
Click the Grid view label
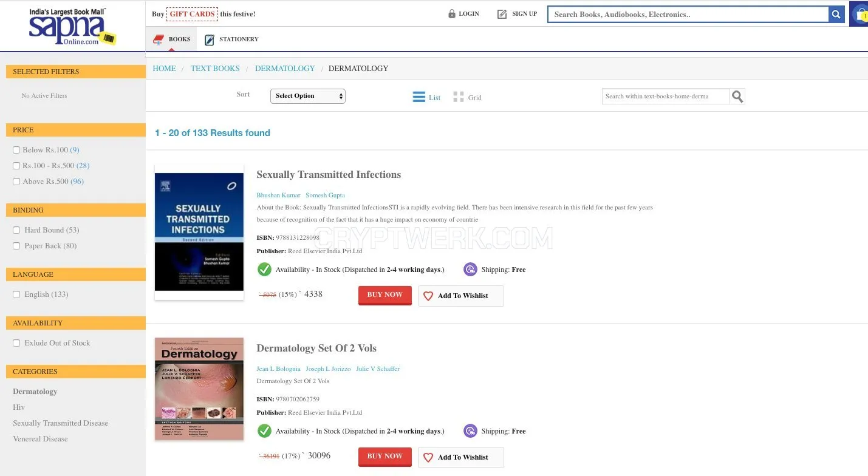tap(475, 98)
